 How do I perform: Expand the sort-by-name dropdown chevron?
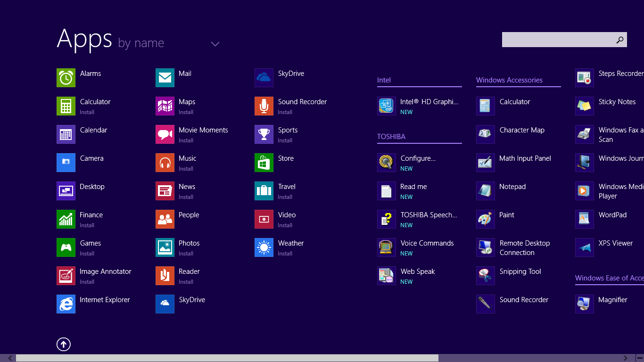pyautogui.click(x=215, y=44)
